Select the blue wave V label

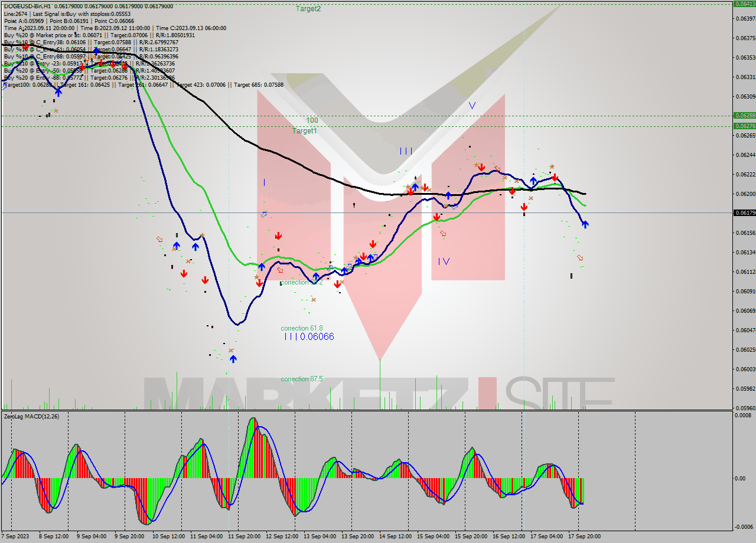click(x=472, y=106)
